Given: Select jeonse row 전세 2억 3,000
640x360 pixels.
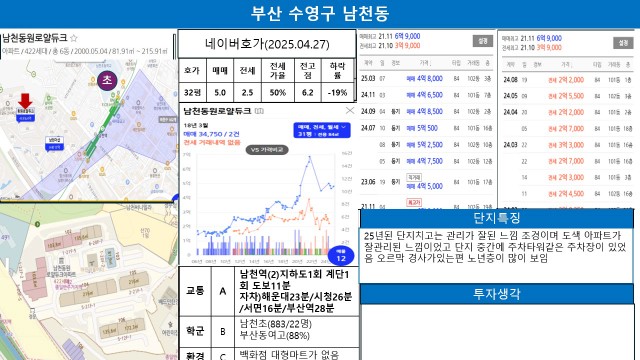Looking at the screenshot, I should [567, 178].
